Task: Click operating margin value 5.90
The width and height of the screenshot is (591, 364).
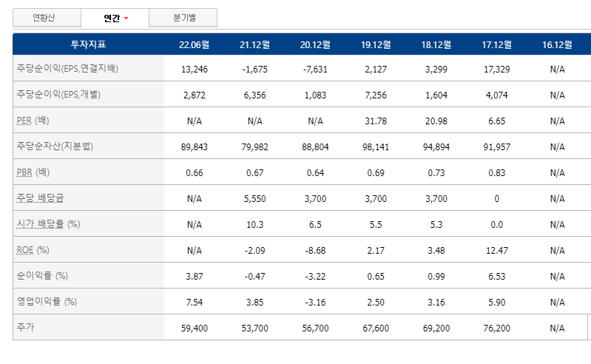Action: [x=497, y=303]
